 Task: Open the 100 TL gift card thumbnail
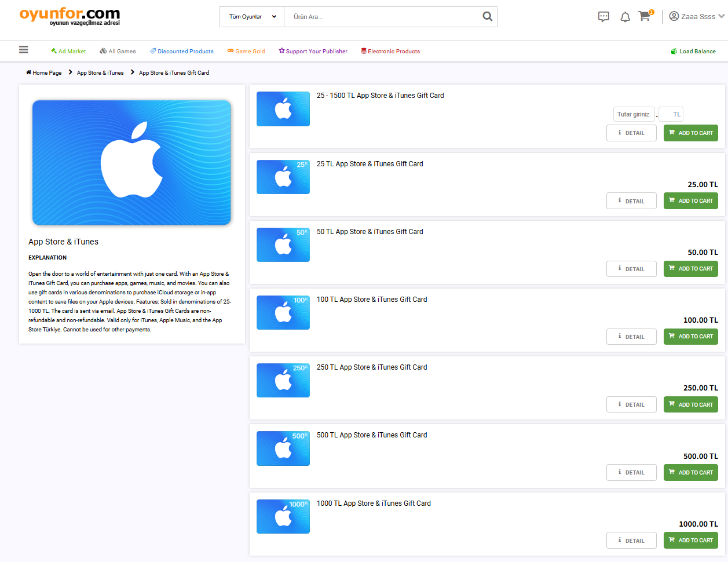[x=283, y=312]
